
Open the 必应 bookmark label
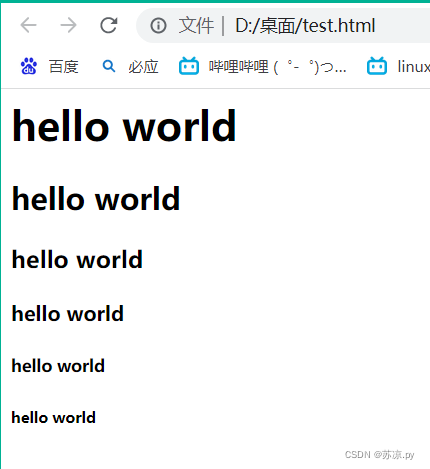(x=143, y=67)
